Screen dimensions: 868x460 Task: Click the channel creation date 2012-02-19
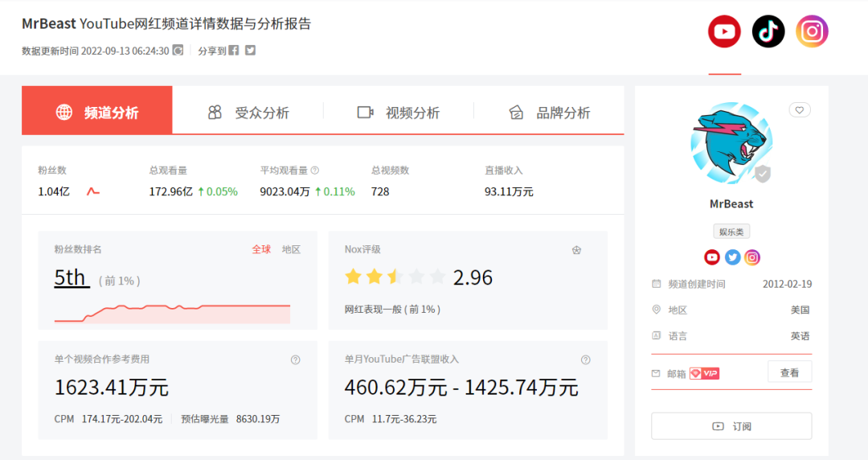787,285
